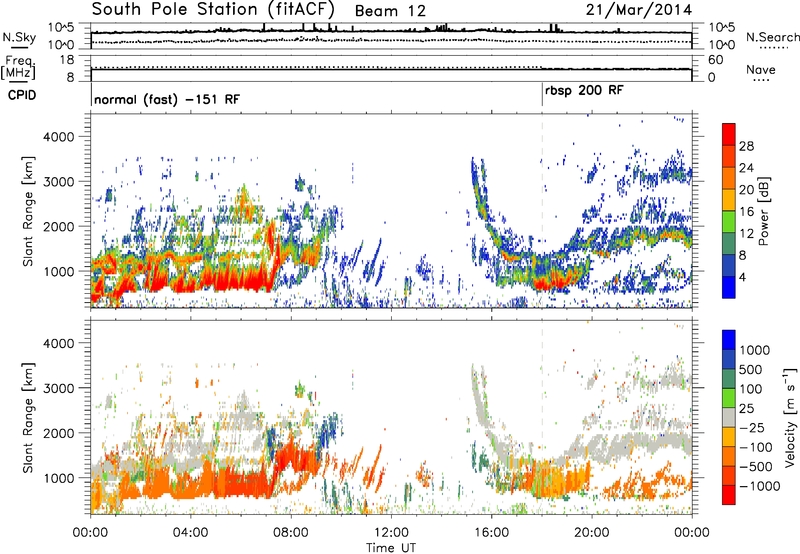The width and height of the screenshot is (800, 554).
Task: Pick the gray Velocity colorbar segment between 25 and -25
Action: pos(729,417)
